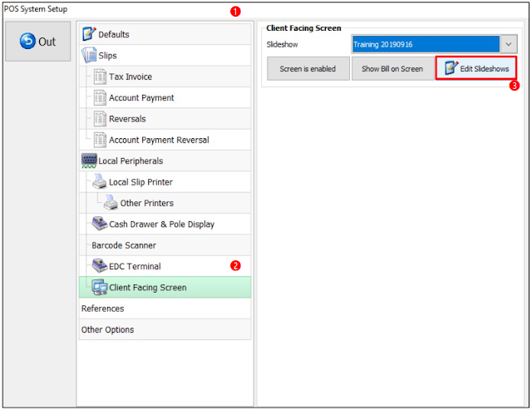
Task: Select the Training 20190916 slideshow field
Action: click(426, 44)
